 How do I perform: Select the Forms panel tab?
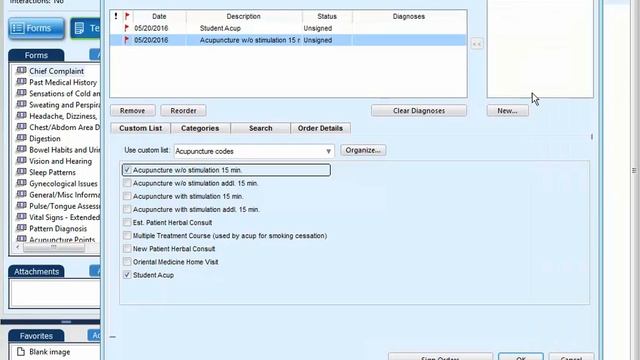(36, 55)
